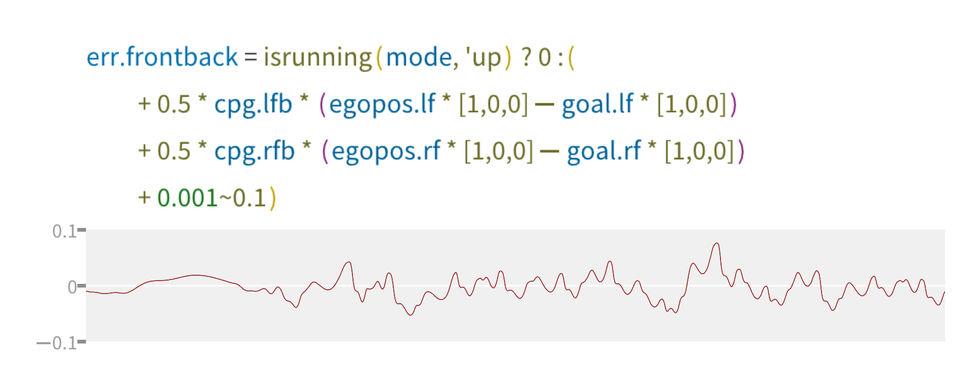Click the first 0.5 coefficient on lfb line
Screen dimensions: 980x372
[174, 104]
